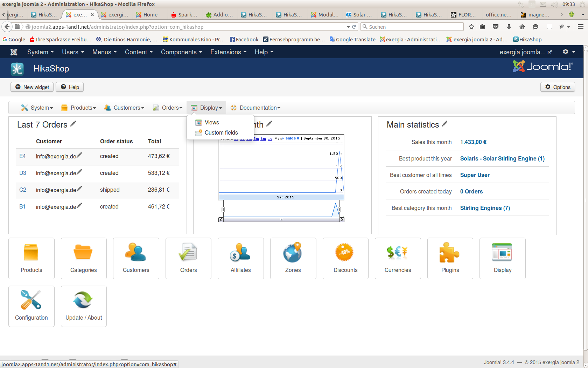Focus the Suchen search field
Image resolution: width=588 pixels, height=368 pixels.
click(x=412, y=27)
